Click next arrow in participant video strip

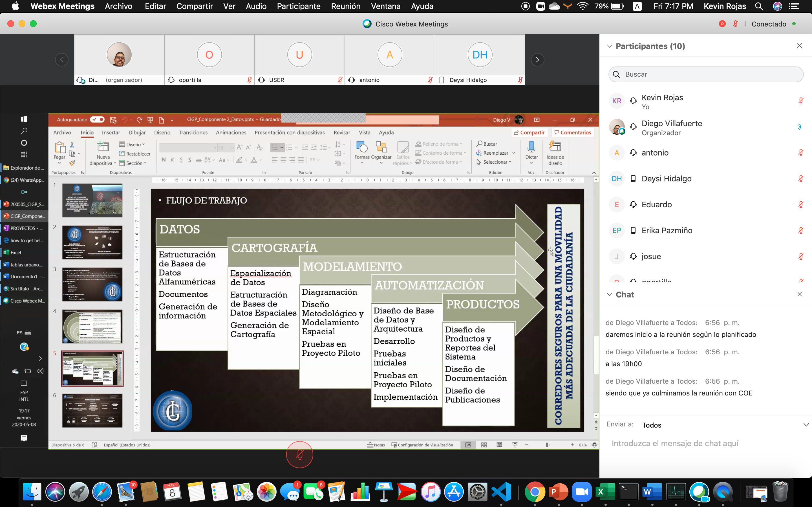(537, 60)
